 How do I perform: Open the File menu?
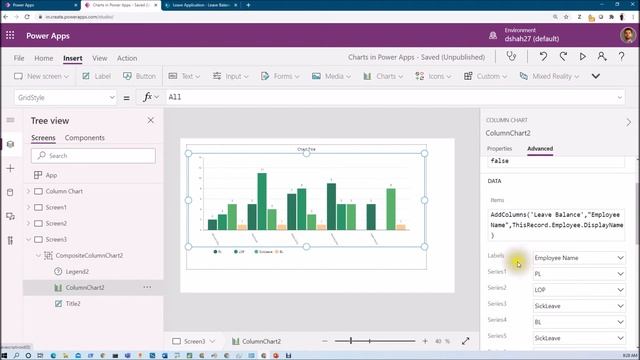[19, 58]
